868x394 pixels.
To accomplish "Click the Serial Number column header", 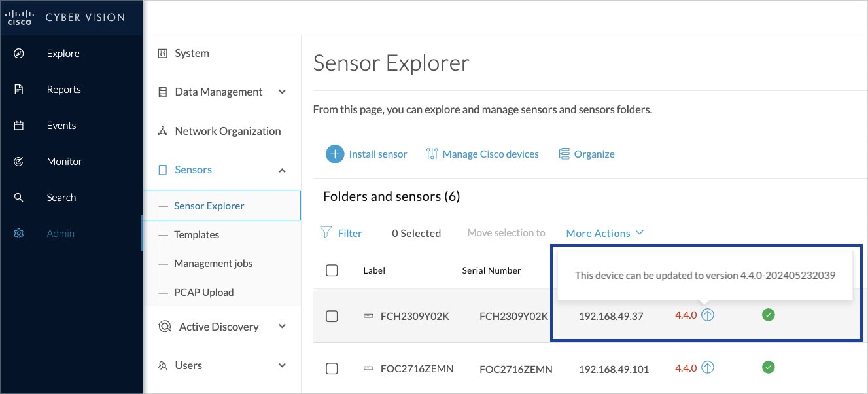I will pyautogui.click(x=492, y=270).
